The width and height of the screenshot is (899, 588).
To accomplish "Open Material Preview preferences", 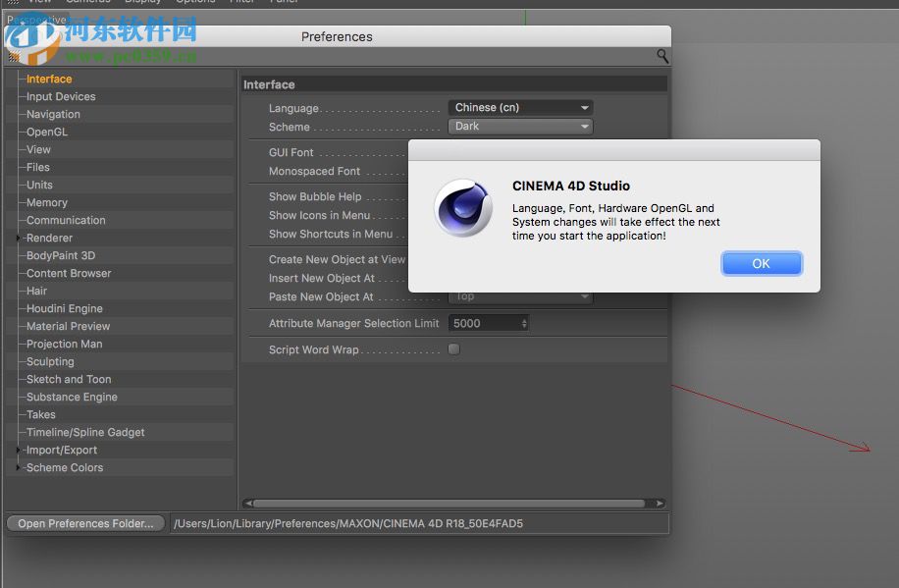I will click(x=68, y=326).
